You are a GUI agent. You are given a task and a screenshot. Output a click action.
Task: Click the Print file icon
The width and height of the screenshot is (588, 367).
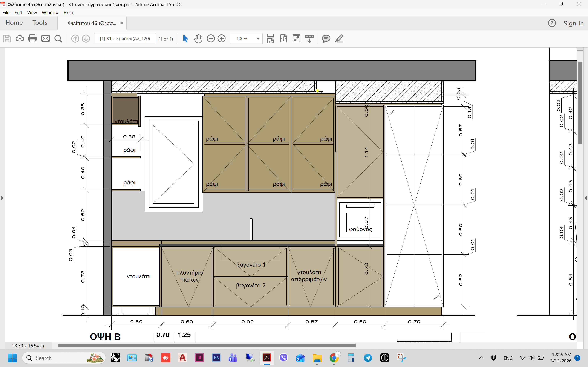pyautogui.click(x=32, y=39)
